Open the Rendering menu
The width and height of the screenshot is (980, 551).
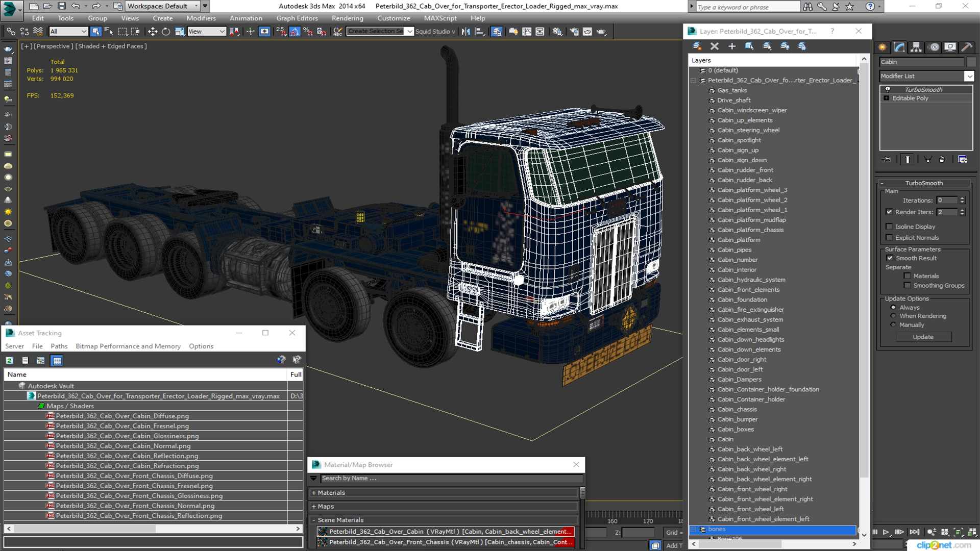click(347, 18)
